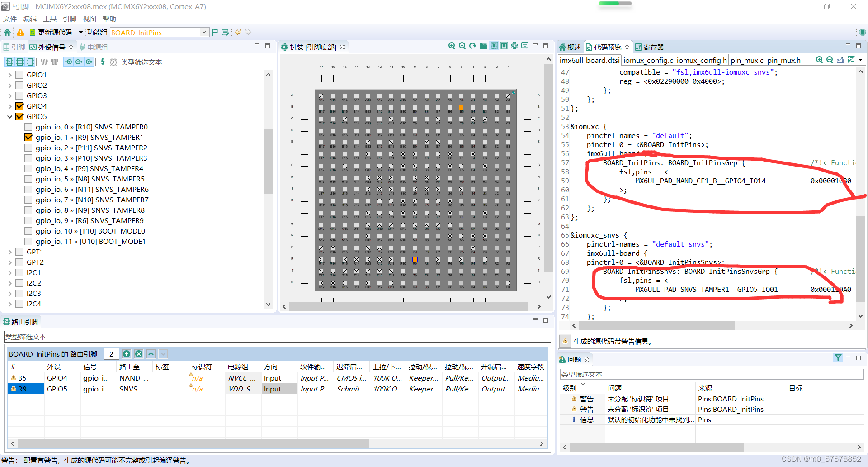Viewport: 868px width, 467px height.
Task: Check gpio_io, 0 SNVS_TAMPER0 checkbox
Action: pos(28,127)
